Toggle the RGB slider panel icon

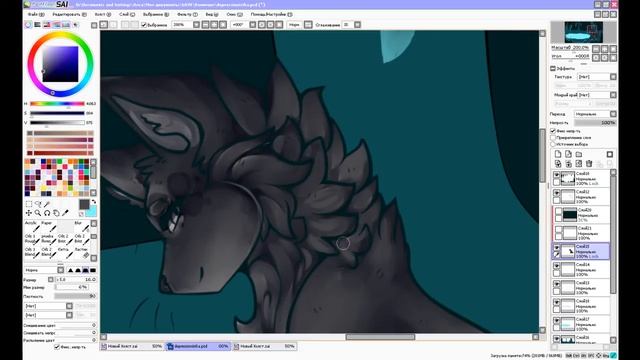click(x=38, y=25)
